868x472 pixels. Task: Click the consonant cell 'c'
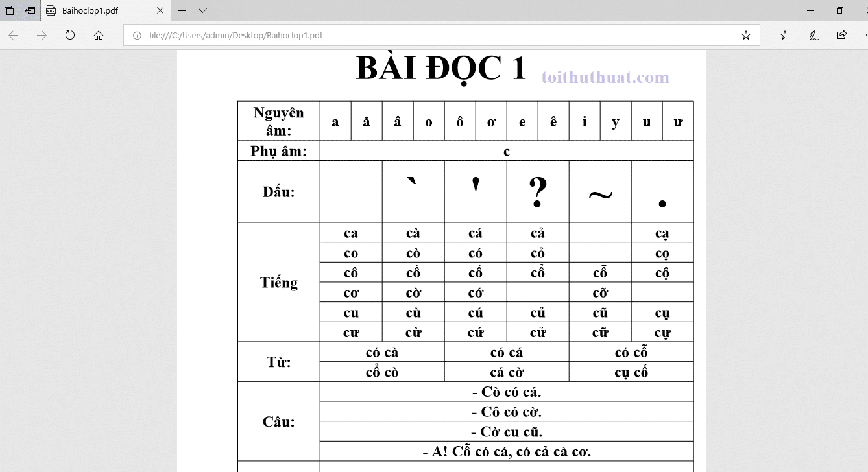tap(507, 151)
